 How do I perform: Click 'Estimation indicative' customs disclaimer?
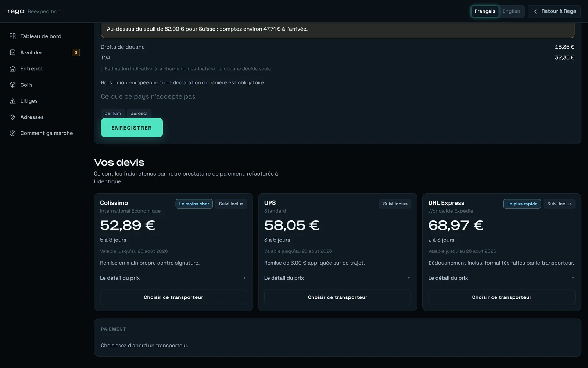click(189, 69)
